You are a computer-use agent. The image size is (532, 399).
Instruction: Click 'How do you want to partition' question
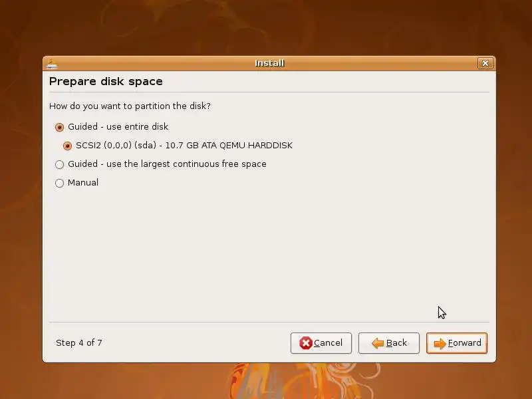coord(130,106)
